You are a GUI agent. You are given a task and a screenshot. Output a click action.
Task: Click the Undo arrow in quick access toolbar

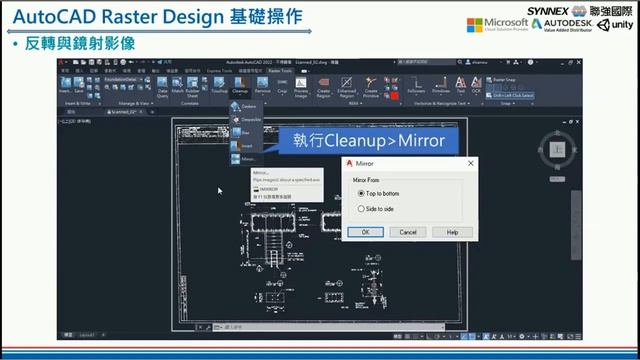coord(131,62)
